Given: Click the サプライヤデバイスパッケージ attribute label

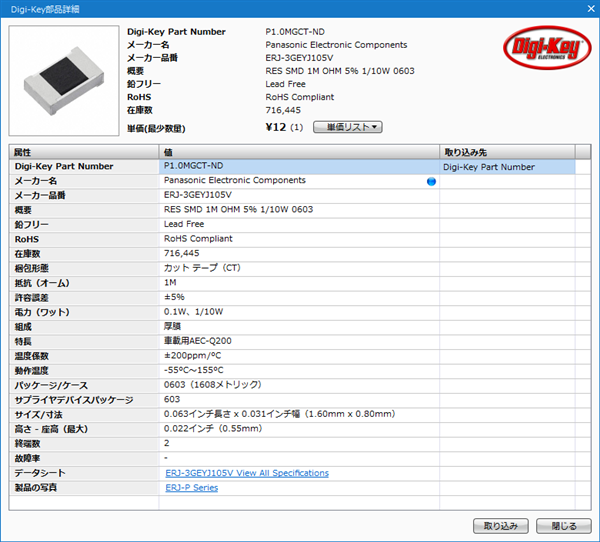Looking at the screenshot, I should click(x=74, y=400).
